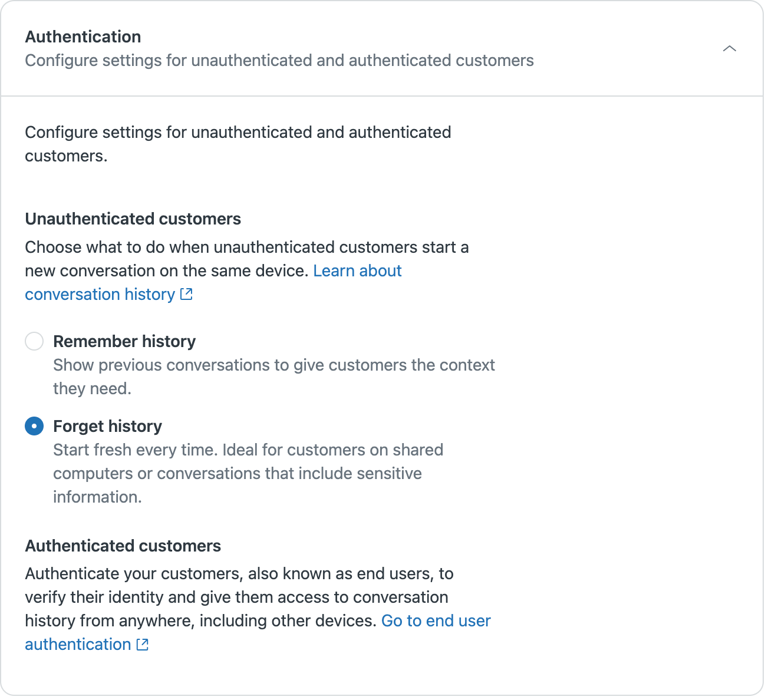
Task: Click the Forget history option label
Action: pos(107,426)
